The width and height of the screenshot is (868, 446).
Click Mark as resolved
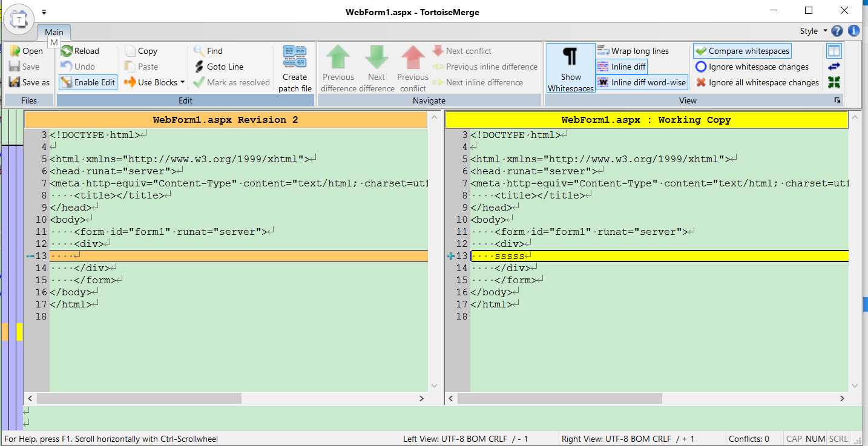tap(232, 82)
